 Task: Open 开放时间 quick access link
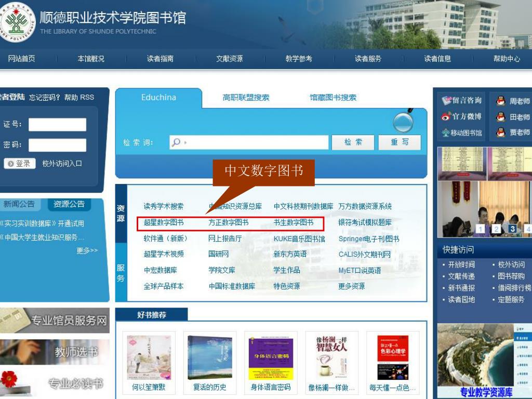click(x=461, y=264)
